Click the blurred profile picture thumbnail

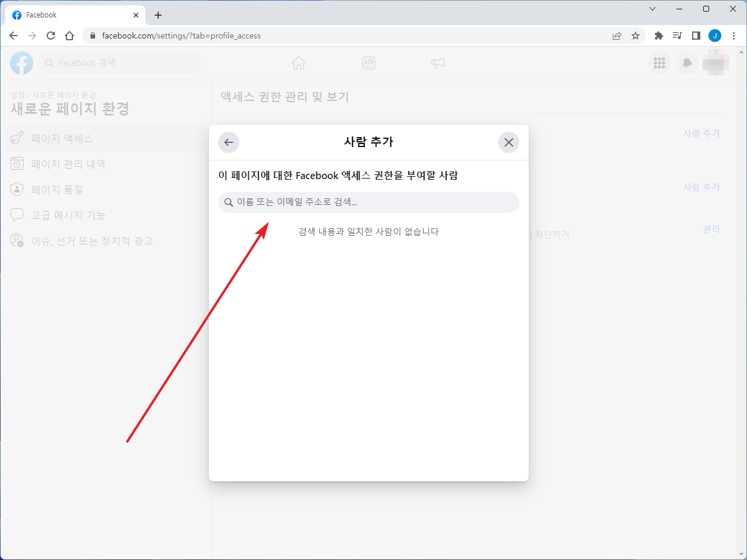click(x=715, y=63)
